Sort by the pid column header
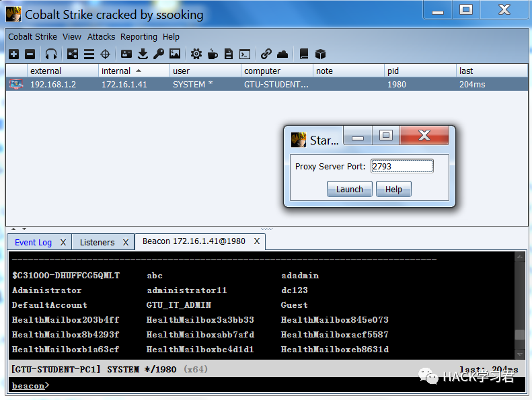Viewport: 532px width, 400px height. 420,71
